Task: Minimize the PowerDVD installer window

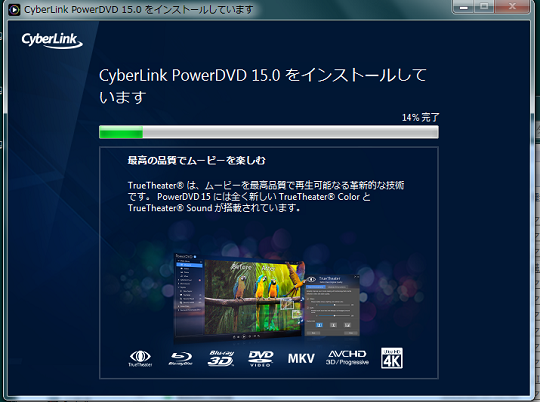Action: (x=464, y=7)
